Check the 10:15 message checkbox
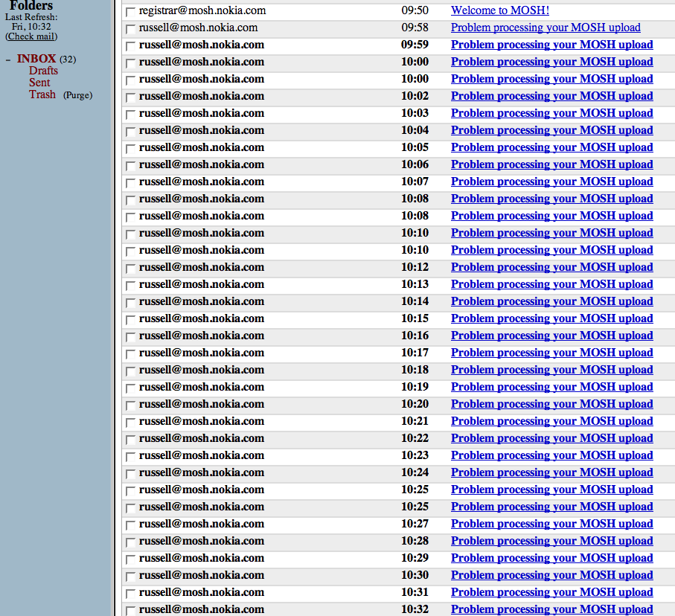The width and height of the screenshot is (675, 616). point(130,320)
